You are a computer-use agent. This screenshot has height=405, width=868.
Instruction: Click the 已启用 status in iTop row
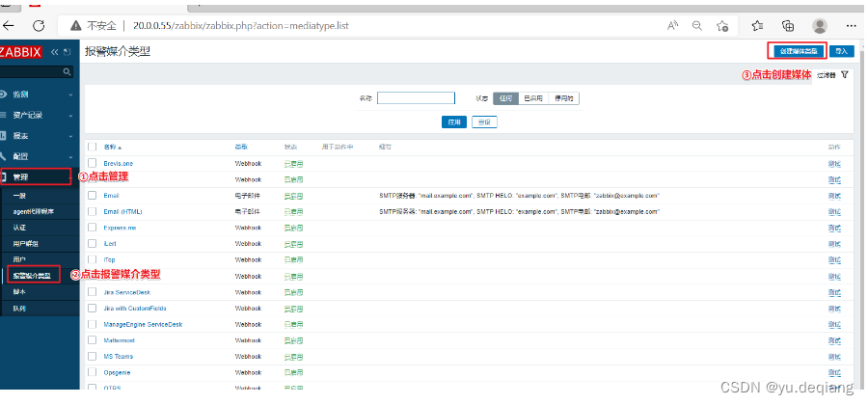(x=293, y=260)
